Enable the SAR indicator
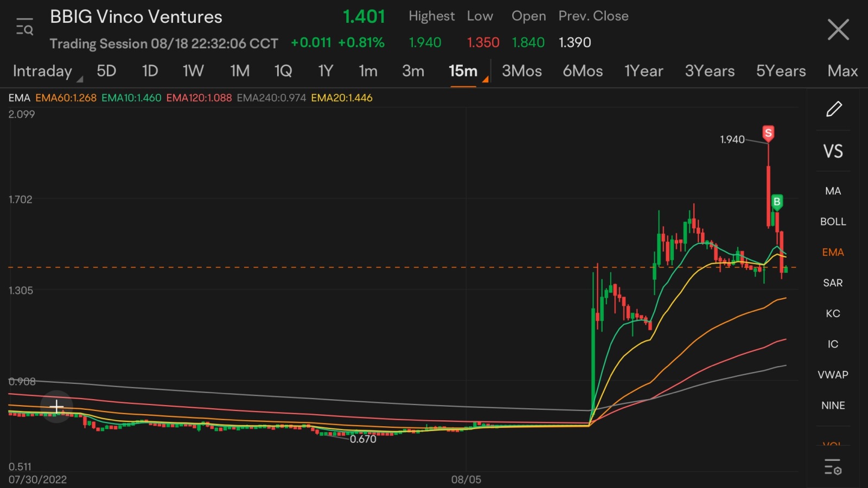868x488 pixels. pos(833,283)
